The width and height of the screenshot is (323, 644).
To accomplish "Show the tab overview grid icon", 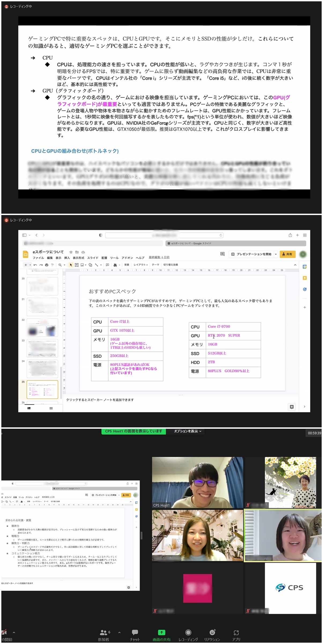I will click(305, 235).
